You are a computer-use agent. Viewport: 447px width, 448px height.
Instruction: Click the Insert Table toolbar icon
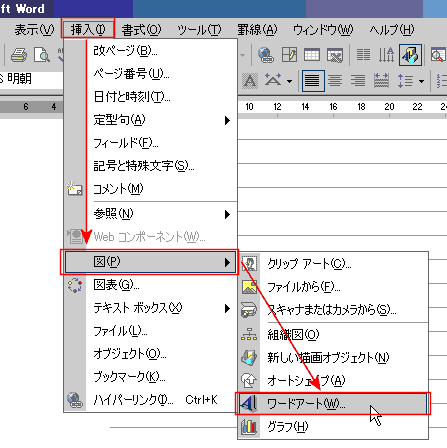click(x=312, y=55)
